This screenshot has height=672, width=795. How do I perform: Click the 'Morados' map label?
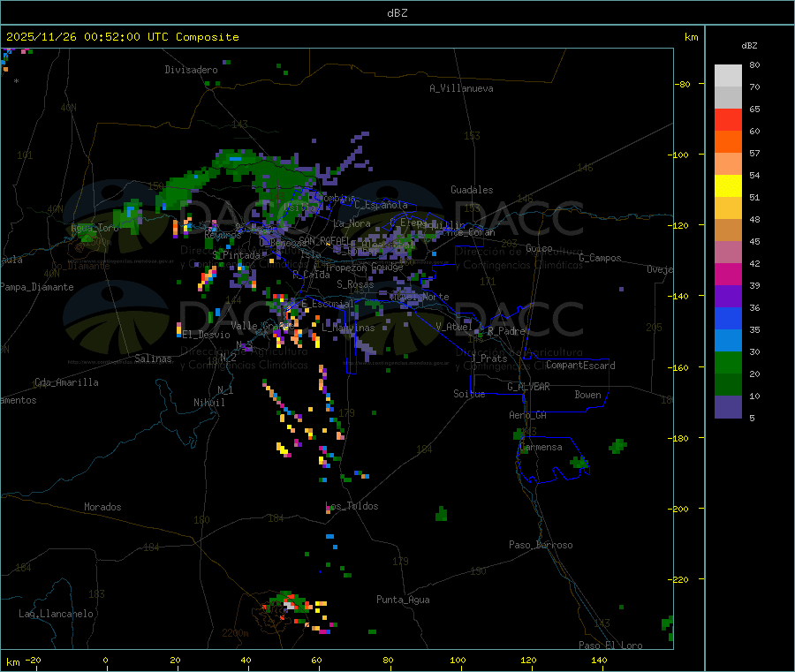(x=102, y=507)
